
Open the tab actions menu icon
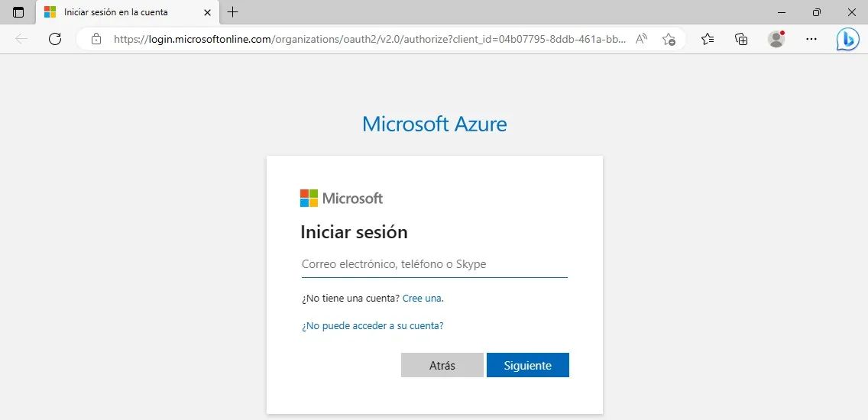(x=18, y=12)
